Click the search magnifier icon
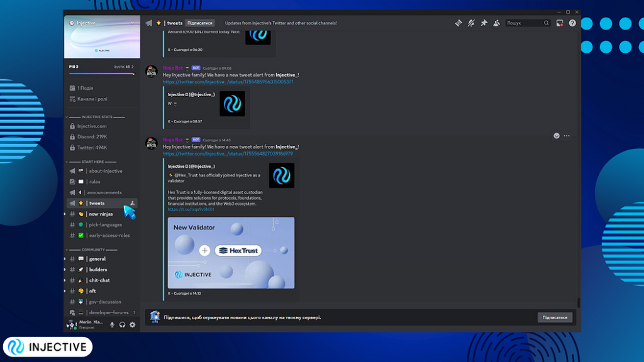Viewport: 644px width, 362px height. click(x=547, y=23)
